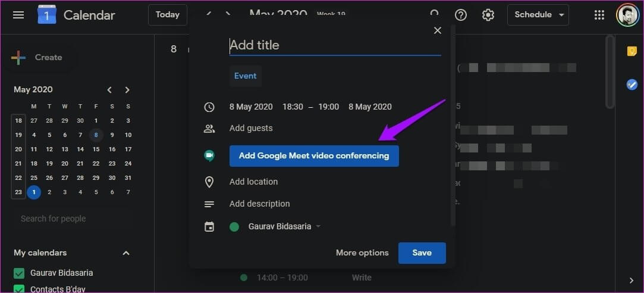Open the Gaurav Bidasaria calendar dropdown

point(284,226)
